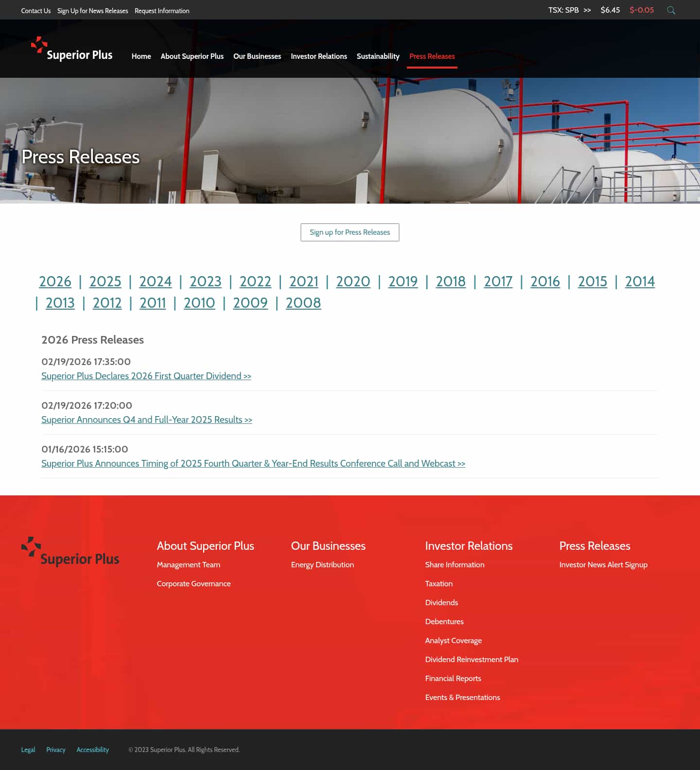This screenshot has width=700, height=770.
Task: Select the 2020 year link
Action: (x=353, y=281)
